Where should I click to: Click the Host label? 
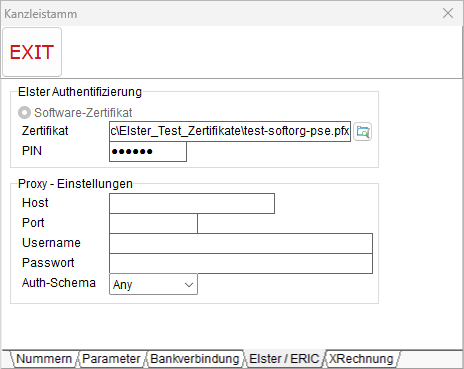[35, 203]
